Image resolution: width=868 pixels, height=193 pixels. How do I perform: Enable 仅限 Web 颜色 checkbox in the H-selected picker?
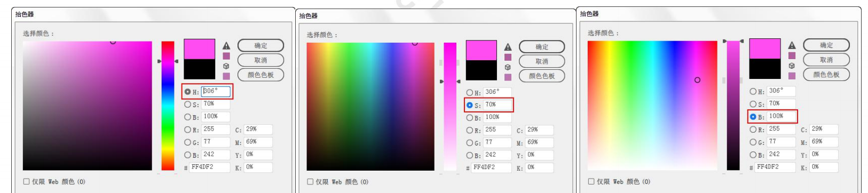[x=26, y=181]
